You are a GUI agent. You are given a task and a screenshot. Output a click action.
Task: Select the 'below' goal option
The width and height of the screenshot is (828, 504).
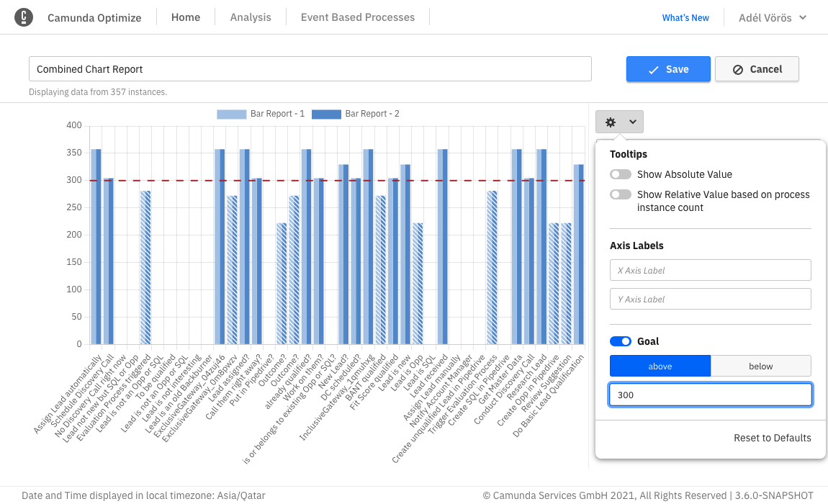pyautogui.click(x=760, y=366)
